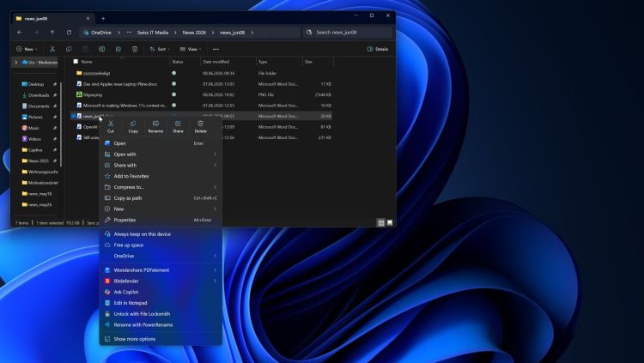The image size is (644, 363).
Task: Click the Share icon in the Explorer toolbar
Action: click(x=118, y=49)
